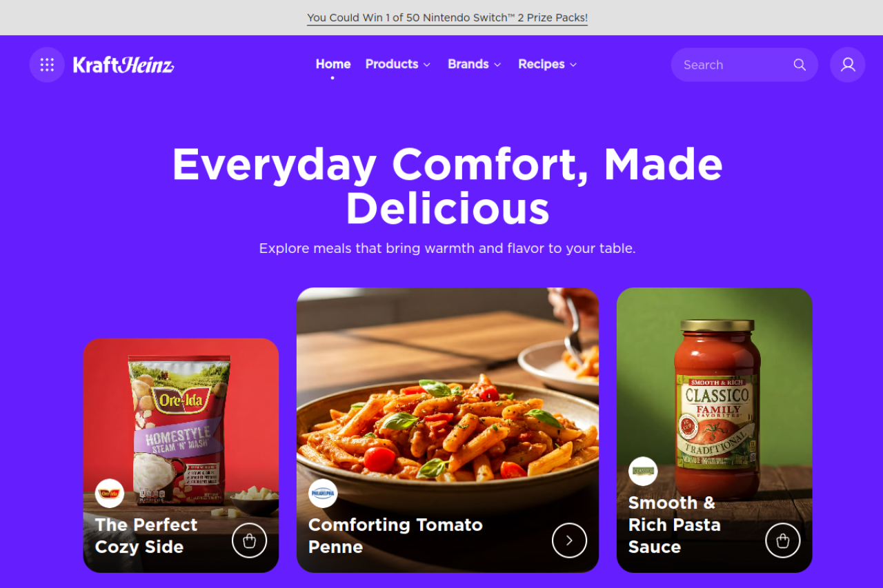Click the Philadelphia brand badge

[323, 494]
